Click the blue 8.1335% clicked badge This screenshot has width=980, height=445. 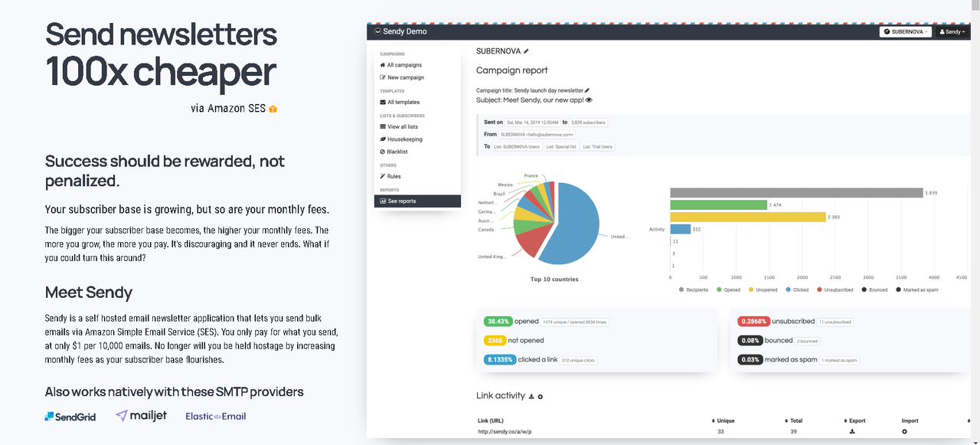tap(500, 359)
